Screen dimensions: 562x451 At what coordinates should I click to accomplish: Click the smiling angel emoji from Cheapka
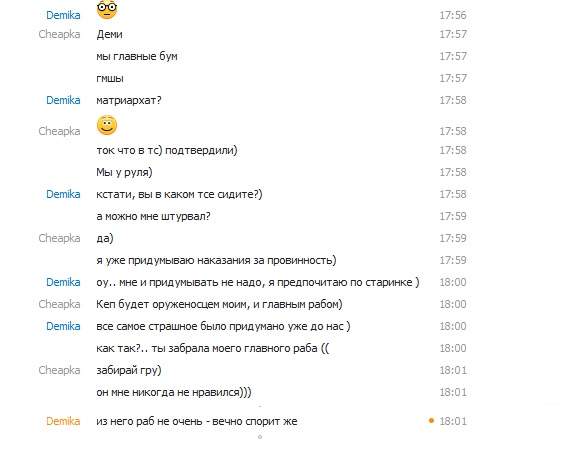(107, 125)
